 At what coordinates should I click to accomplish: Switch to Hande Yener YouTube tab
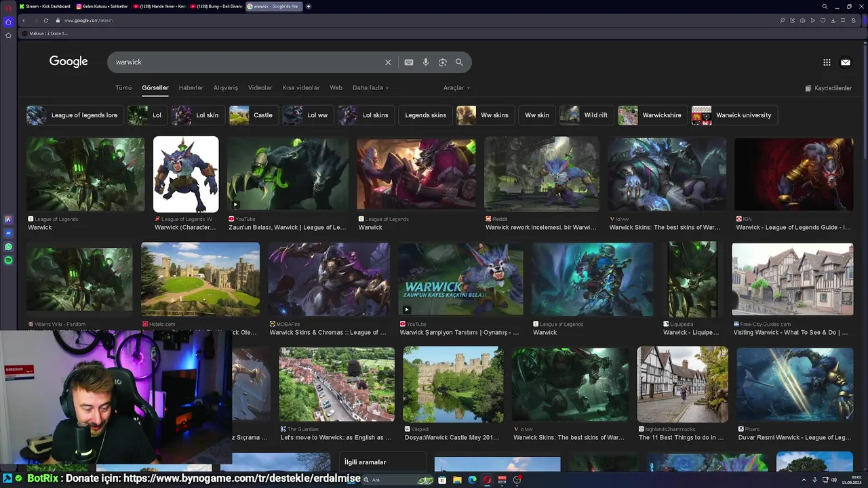coord(159,6)
